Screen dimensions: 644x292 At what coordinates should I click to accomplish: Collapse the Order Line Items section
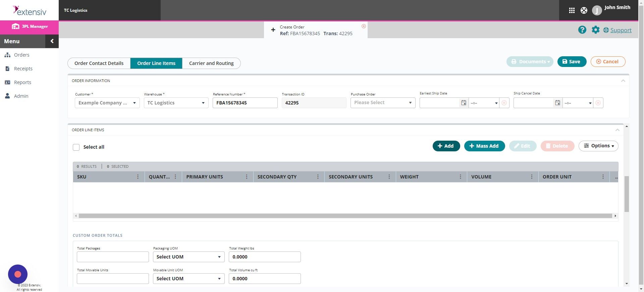tap(618, 130)
